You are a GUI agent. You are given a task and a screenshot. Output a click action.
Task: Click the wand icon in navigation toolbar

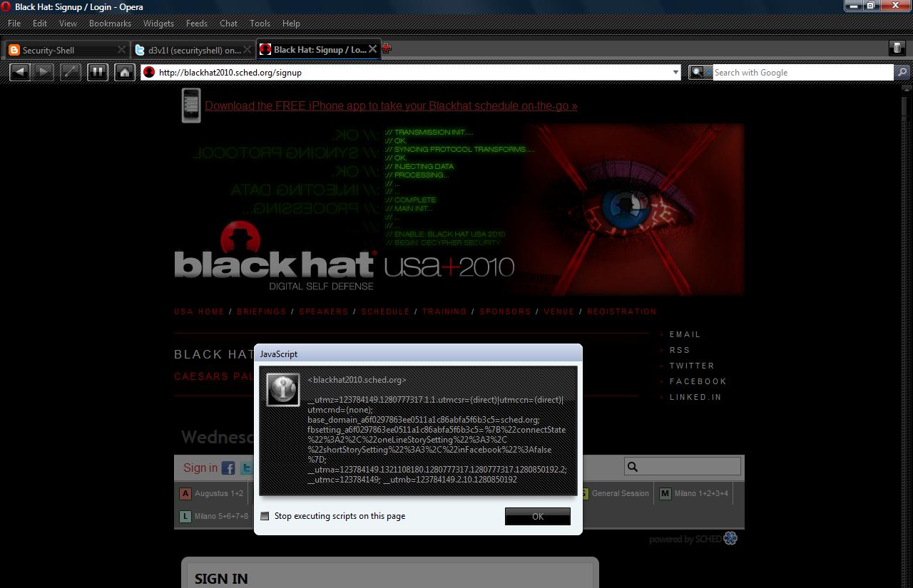[70, 72]
